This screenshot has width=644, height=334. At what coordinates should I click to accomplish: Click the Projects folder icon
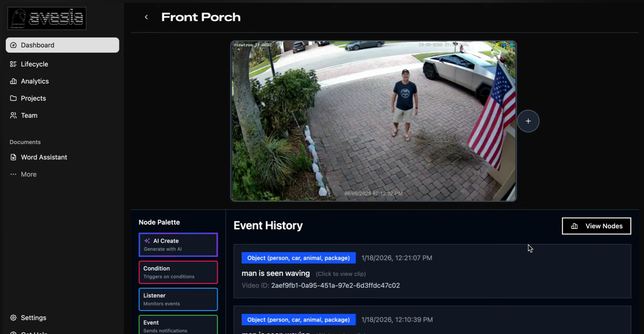[x=13, y=98]
